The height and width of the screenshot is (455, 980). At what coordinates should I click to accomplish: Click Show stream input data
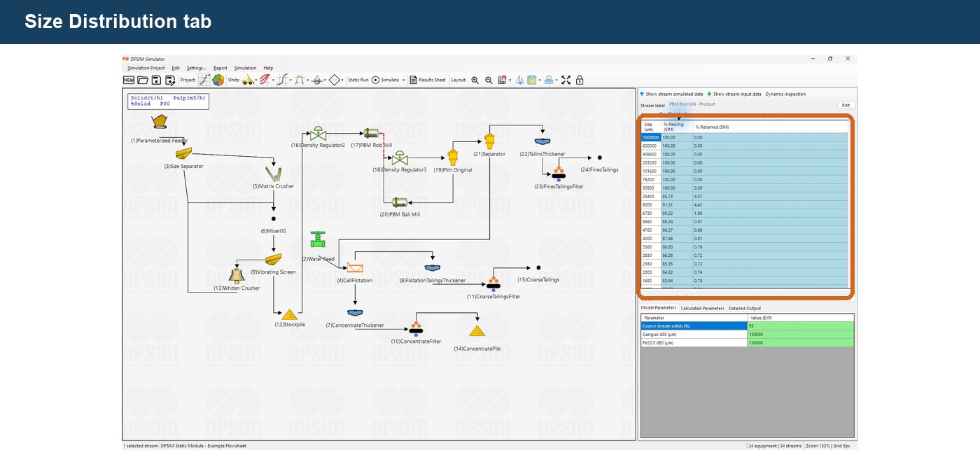(x=734, y=94)
